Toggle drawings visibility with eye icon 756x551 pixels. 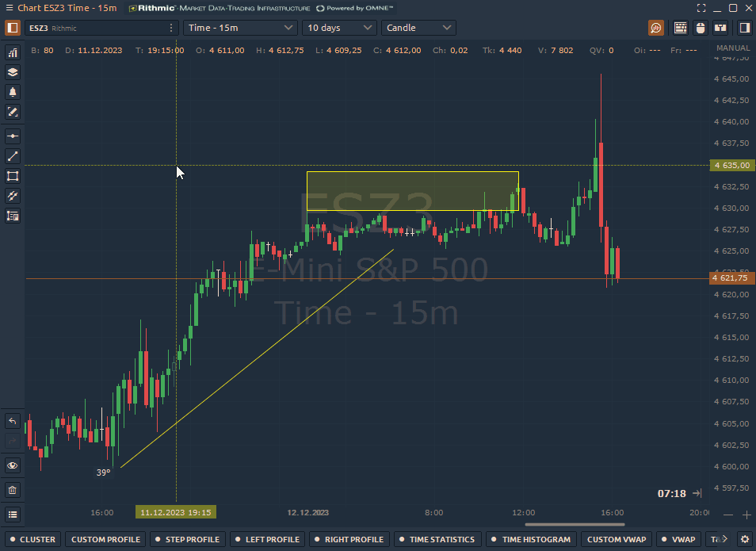13,465
